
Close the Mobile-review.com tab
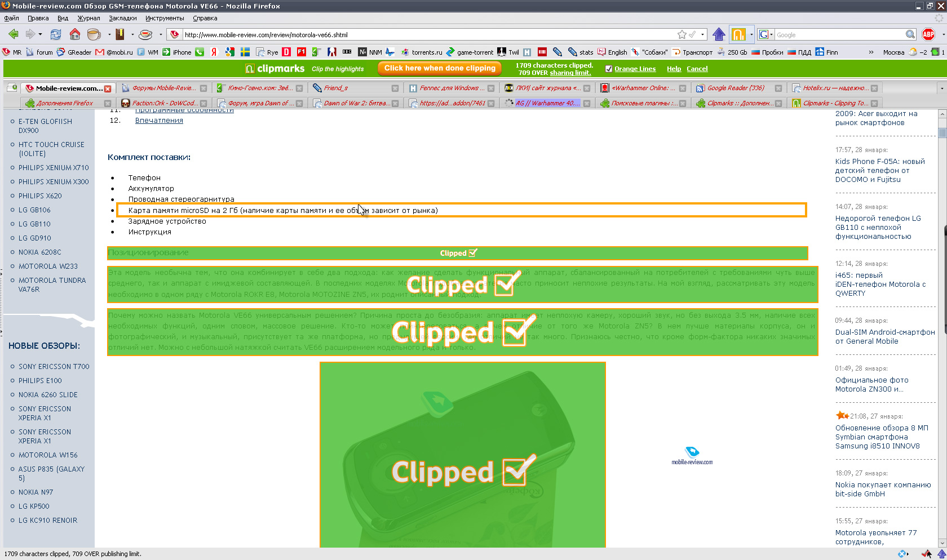point(108,88)
